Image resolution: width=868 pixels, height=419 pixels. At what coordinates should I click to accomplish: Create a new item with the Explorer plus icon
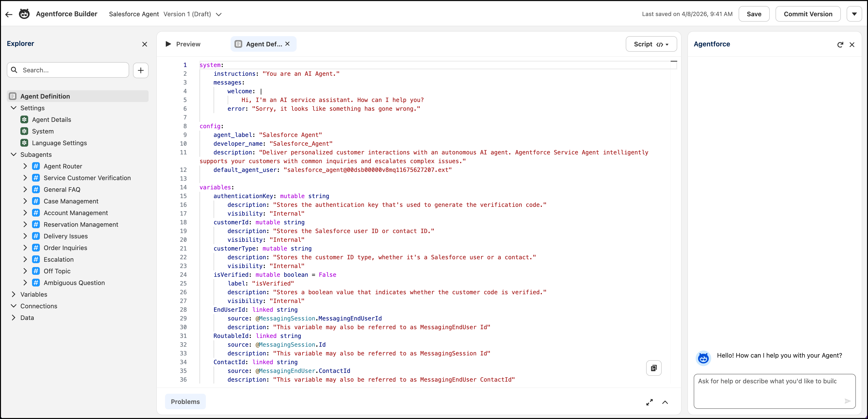click(141, 70)
